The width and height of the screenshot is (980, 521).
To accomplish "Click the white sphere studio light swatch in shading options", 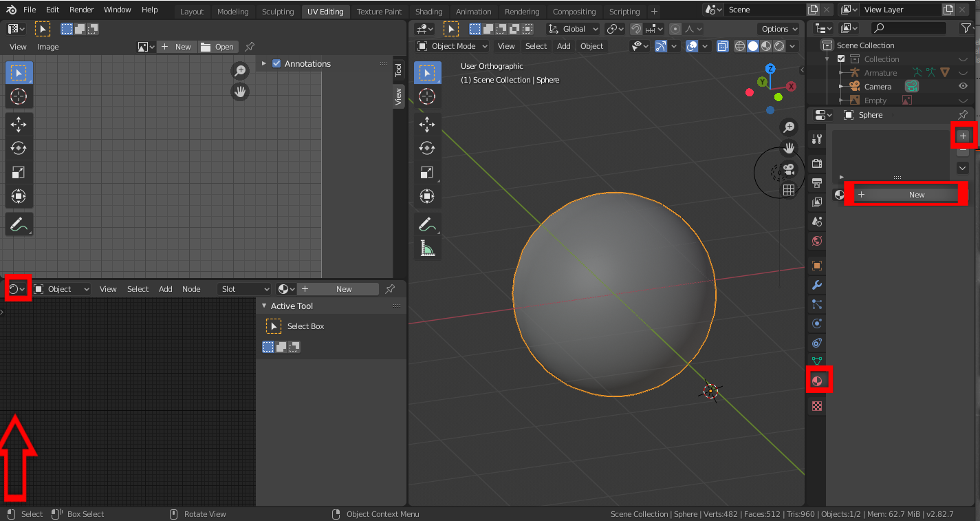I will (752, 46).
